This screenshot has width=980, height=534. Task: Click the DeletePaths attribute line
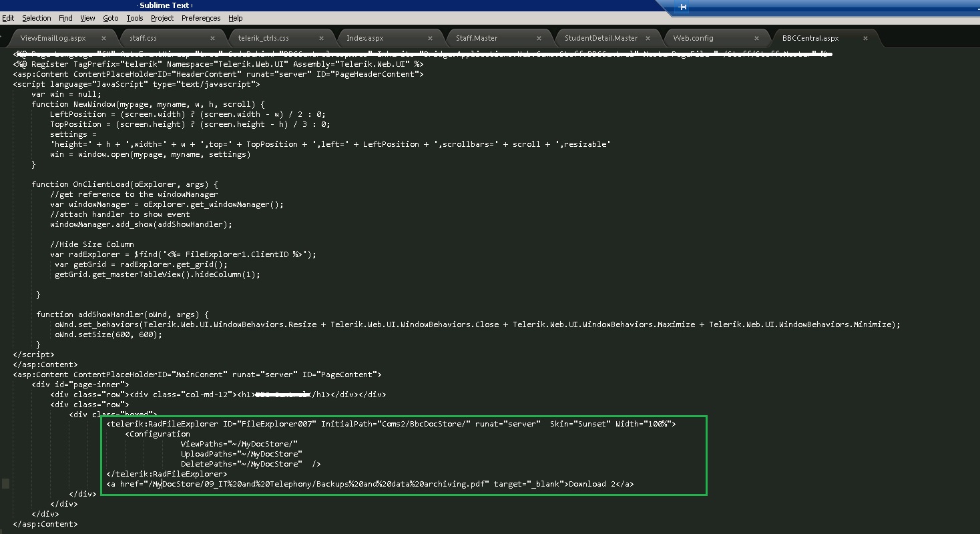pyautogui.click(x=251, y=464)
